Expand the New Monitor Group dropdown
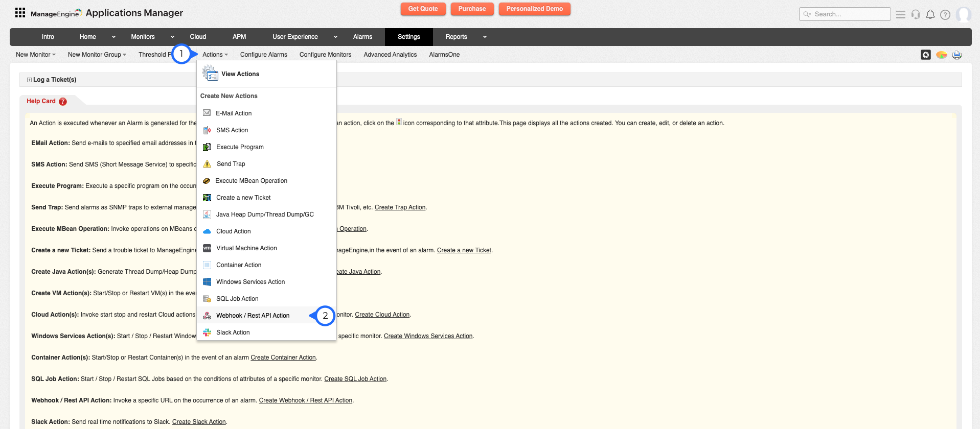The image size is (980, 429). 97,55
